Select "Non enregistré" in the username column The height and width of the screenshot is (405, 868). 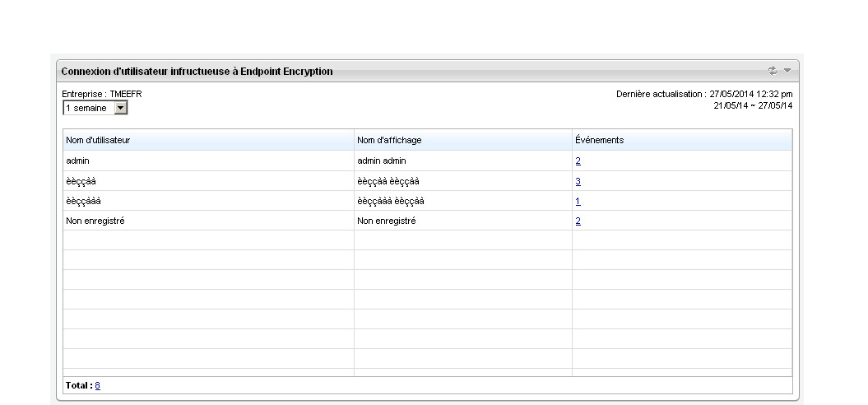[x=95, y=221]
